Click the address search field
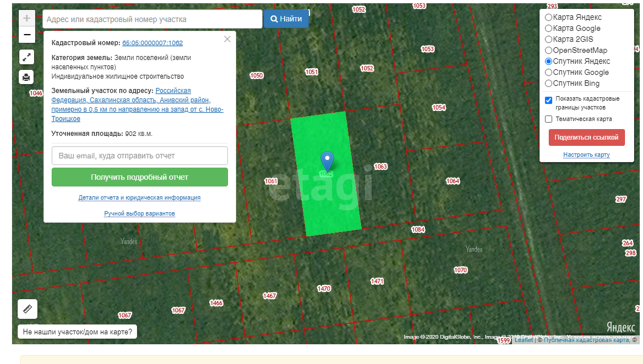Viewport: 643px width, 364px height. point(152,19)
